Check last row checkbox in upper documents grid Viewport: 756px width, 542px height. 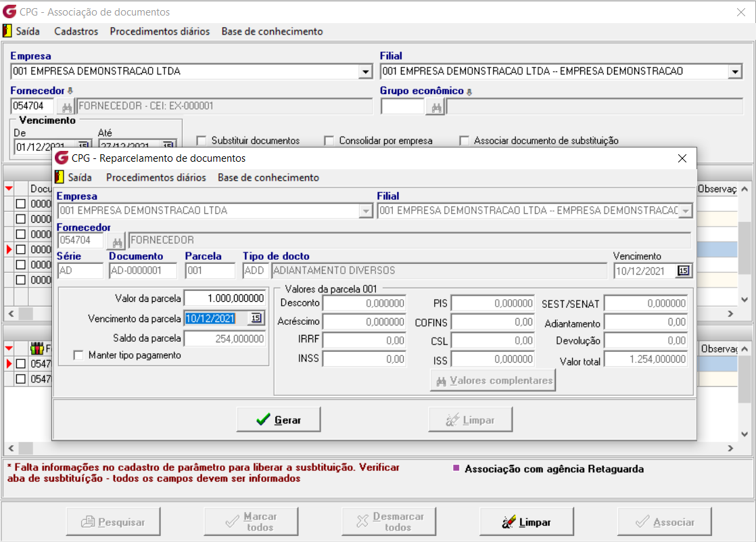[21, 280]
